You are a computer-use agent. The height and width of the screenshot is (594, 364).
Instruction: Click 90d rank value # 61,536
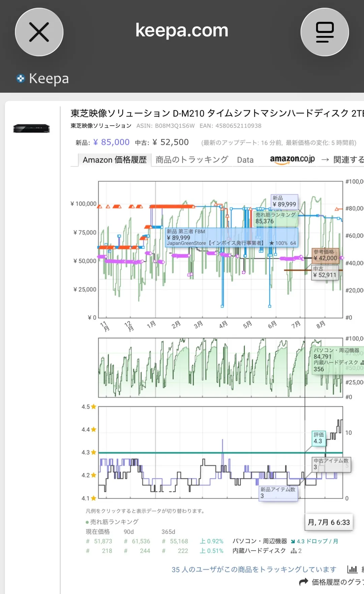pos(137,541)
